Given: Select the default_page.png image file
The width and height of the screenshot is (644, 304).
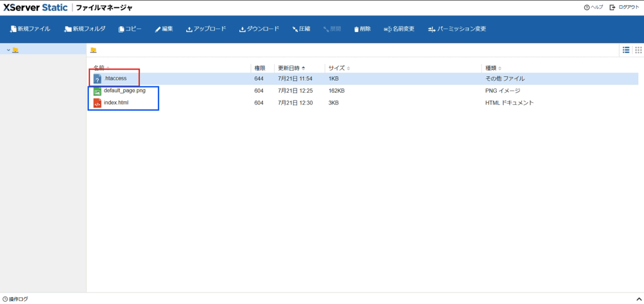Looking at the screenshot, I should pos(124,91).
